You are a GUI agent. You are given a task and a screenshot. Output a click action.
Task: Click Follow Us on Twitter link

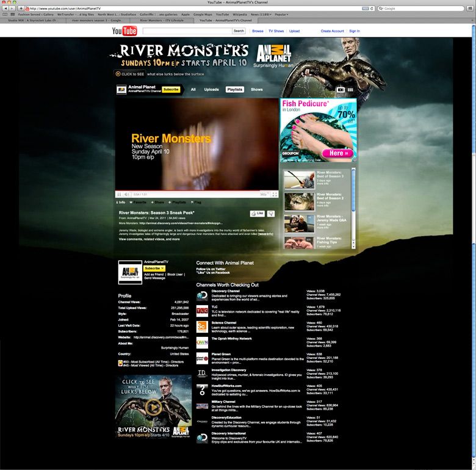pos(211,269)
